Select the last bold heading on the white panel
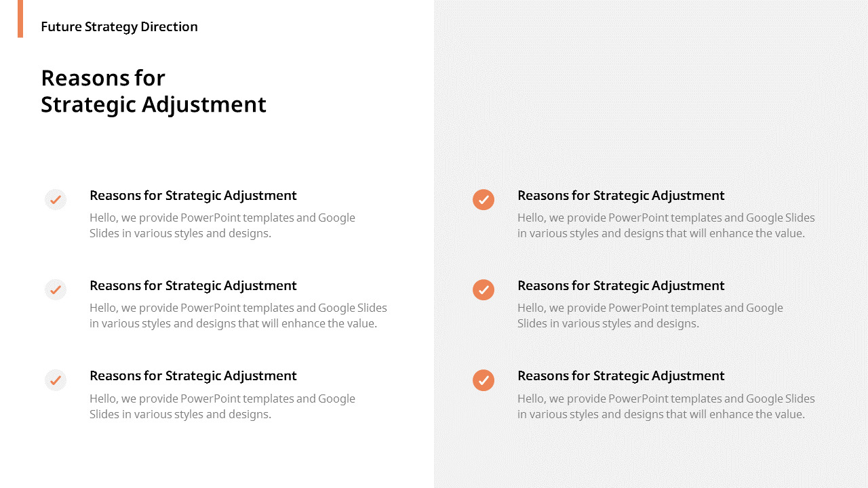 [x=193, y=375]
